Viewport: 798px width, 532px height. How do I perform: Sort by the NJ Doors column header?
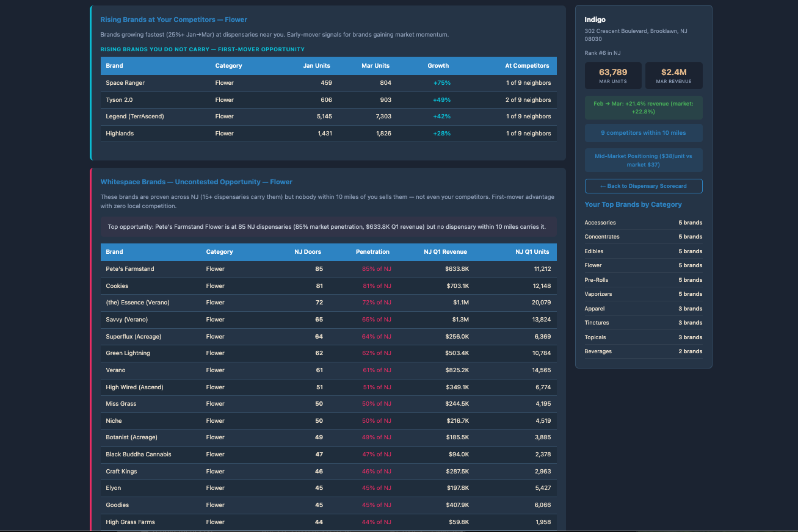coord(308,252)
